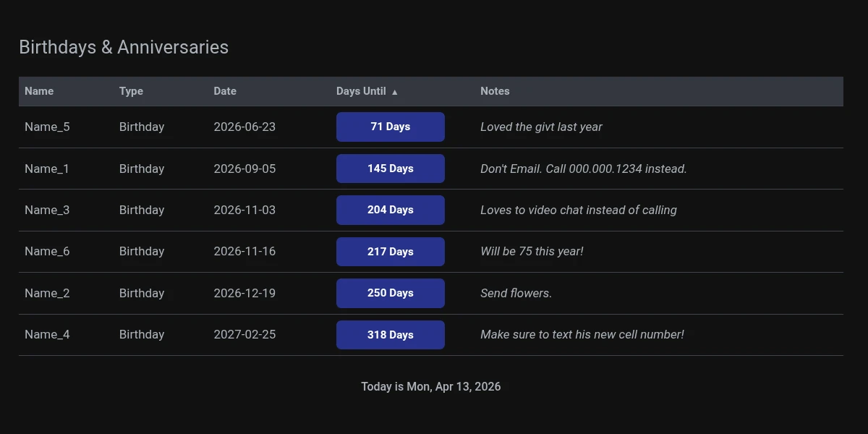Click the note about sending flowers
The width and height of the screenshot is (868, 434).
point(516,293)
